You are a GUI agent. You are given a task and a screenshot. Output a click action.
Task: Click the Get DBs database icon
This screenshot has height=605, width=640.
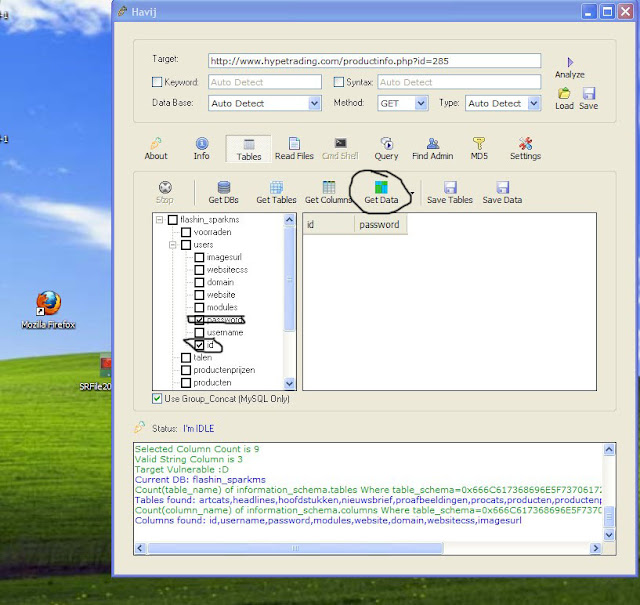tap(224, 187)
